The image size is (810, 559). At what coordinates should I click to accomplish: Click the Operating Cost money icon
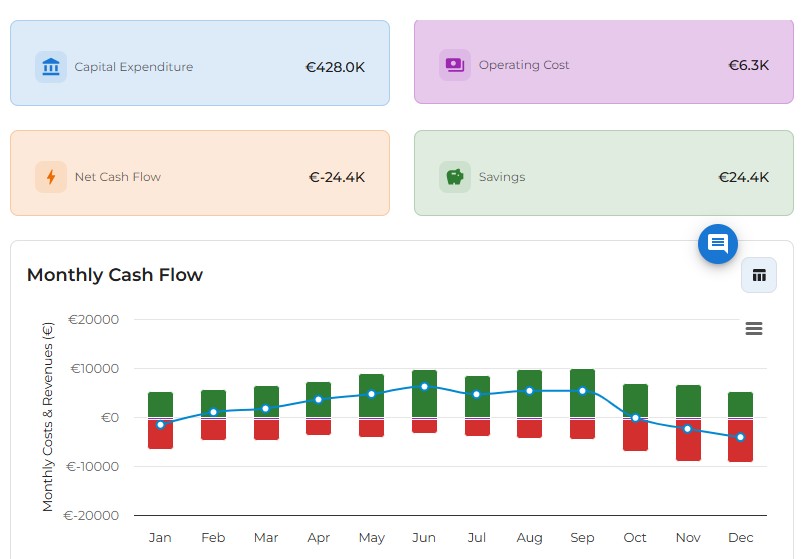(x=454, y=65)
